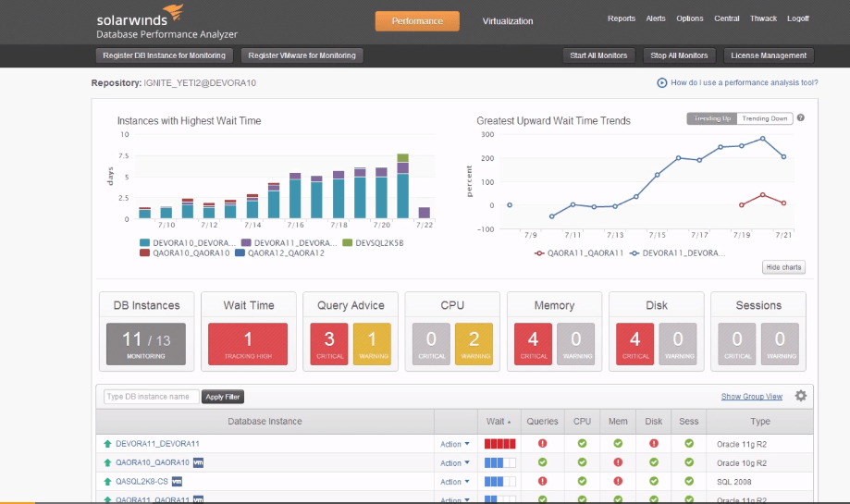Click Register DB Instance for Monitoring

tap(165, 55)
